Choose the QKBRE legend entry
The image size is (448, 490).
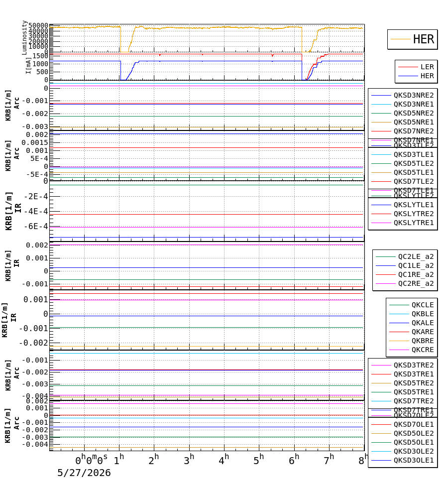point(423,341)
